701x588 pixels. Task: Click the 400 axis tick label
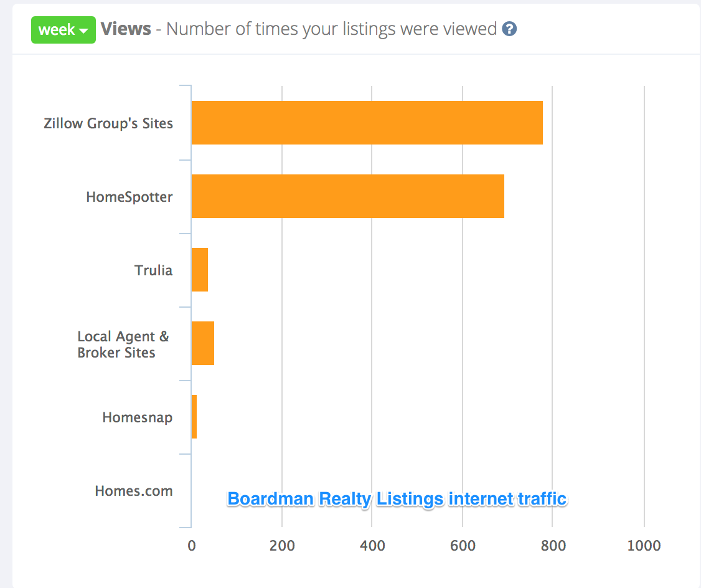click(372, 546)
